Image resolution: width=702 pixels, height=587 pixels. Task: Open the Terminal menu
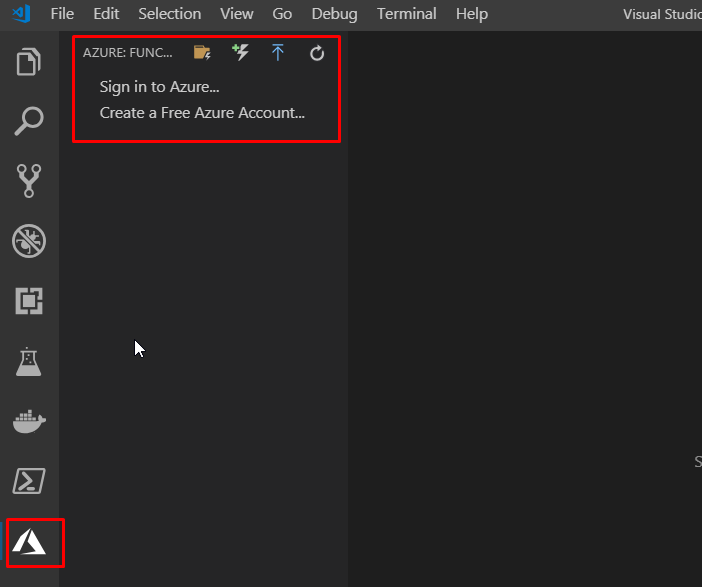pyautogui.click(x=407, y=14)
